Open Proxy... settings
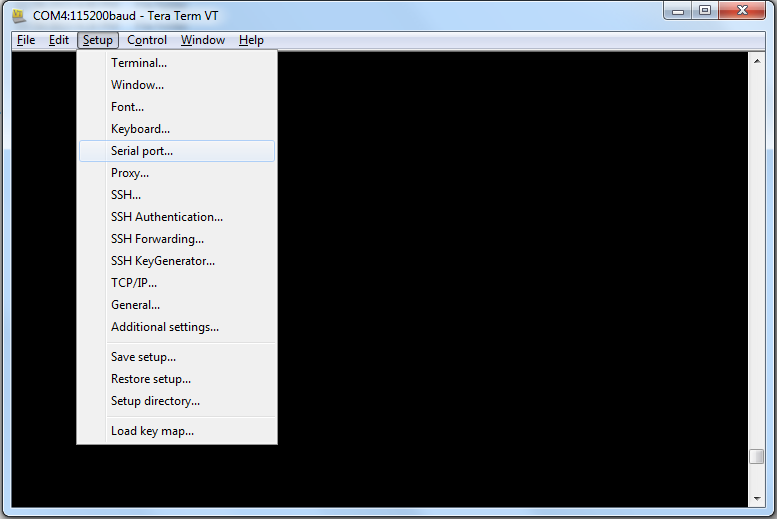Viewport: 777px width, 519px height. (x=177, y=173)
